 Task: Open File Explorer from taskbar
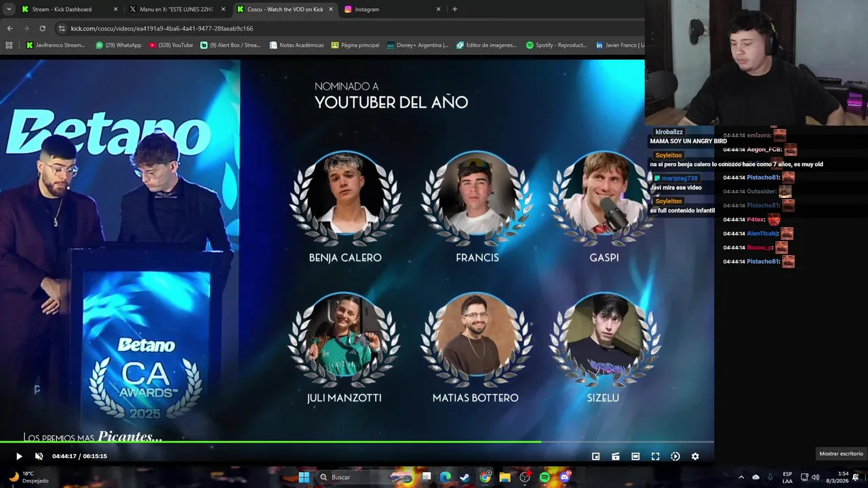point(505,477)
